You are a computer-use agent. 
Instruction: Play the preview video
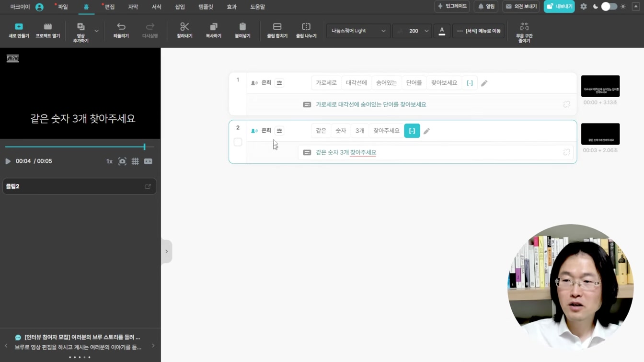coord(8,161)
